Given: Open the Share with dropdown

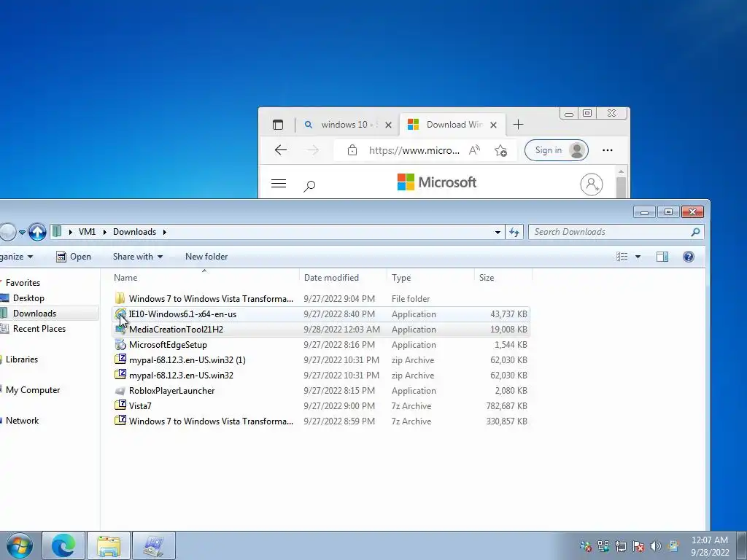Looking at the screenshot, I should point(138,257).
